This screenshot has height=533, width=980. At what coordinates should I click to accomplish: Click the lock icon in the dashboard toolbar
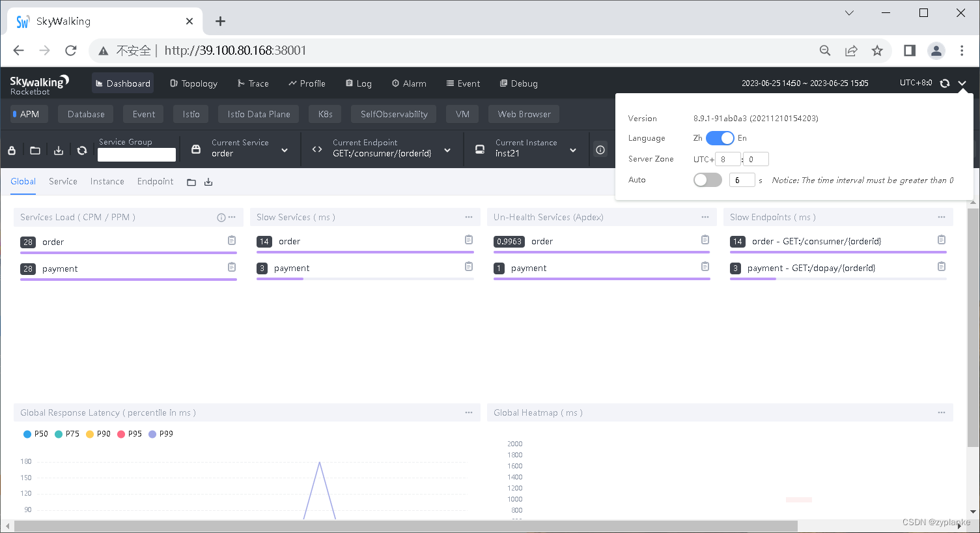click(x=11, y=149)
